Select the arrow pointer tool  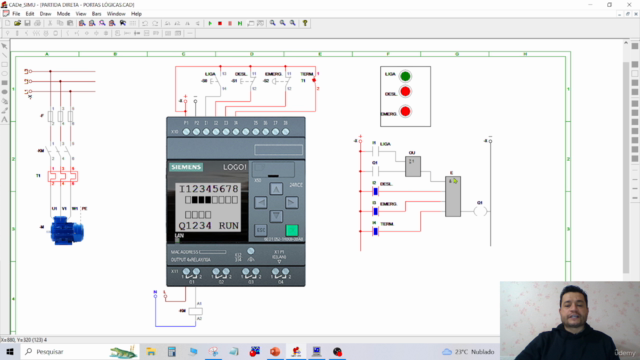coord(4,46)
